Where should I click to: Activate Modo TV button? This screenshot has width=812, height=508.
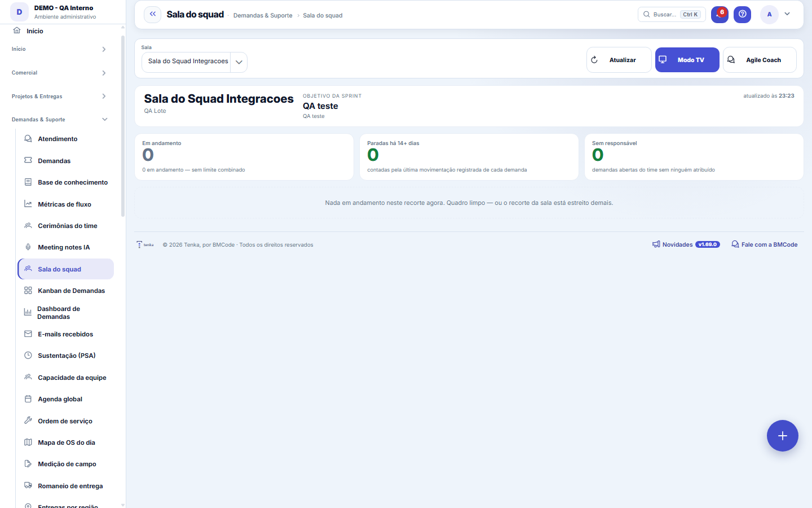tap(687, 60)
